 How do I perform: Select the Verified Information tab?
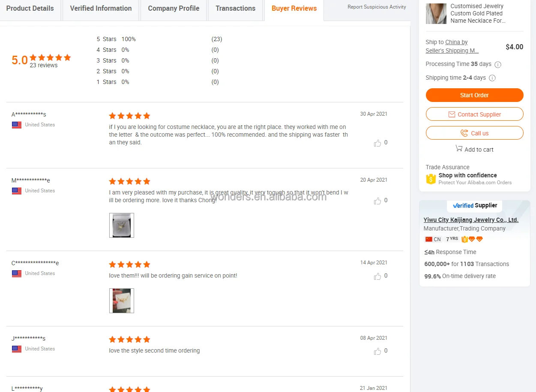point(101,9)
